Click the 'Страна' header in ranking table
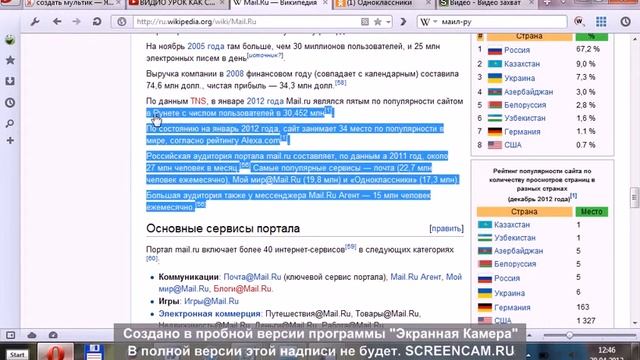Viewport: 640px width, 360px height. [x=524, y=212]
